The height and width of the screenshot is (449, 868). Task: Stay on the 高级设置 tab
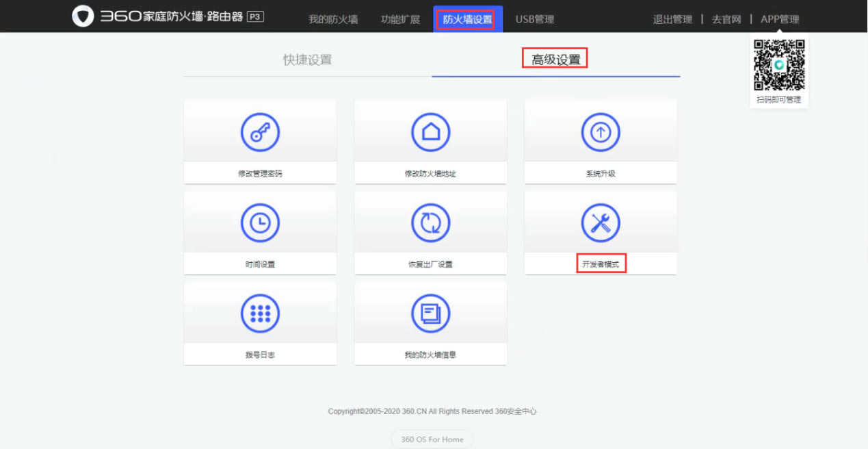(x=555, y=58)
